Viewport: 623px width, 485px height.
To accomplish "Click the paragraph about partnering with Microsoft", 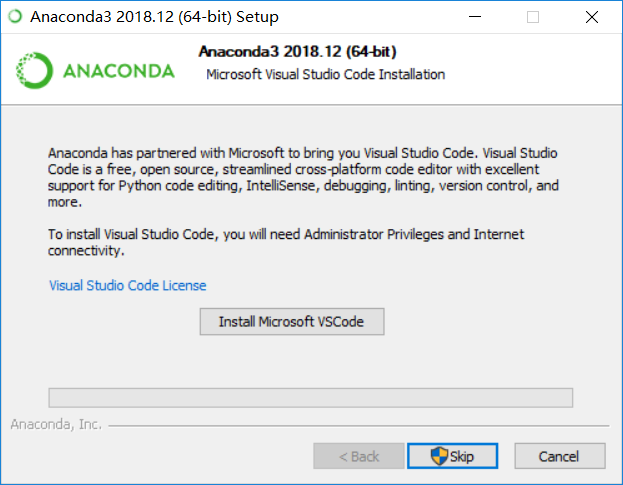I will click(303, 177).
